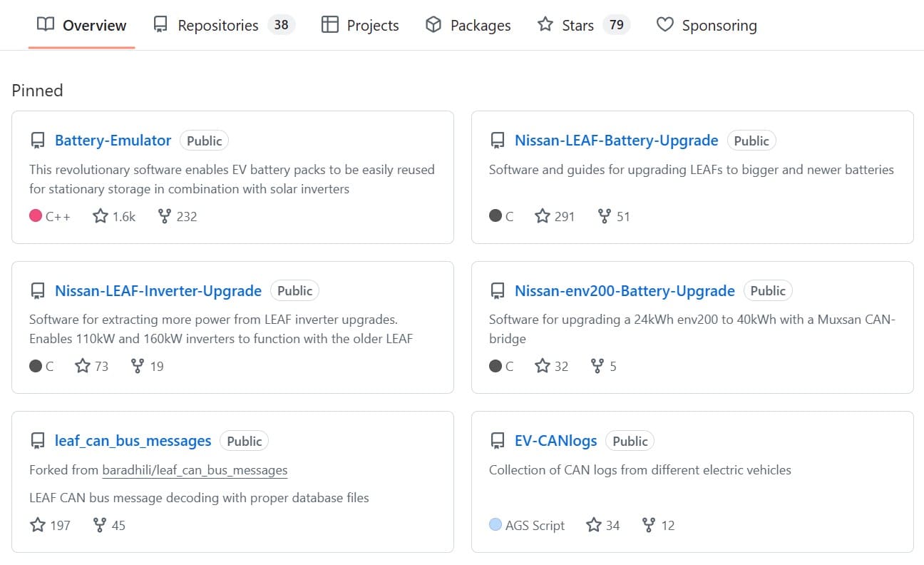The image size is (924, 565).
Task: Open the baradhili/leaf_can_bus_messages fork source
Action: click(195, 470)
